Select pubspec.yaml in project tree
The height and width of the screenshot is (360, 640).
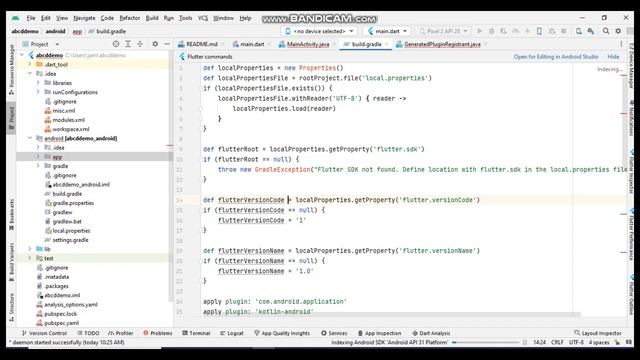[x=61, y=323]
